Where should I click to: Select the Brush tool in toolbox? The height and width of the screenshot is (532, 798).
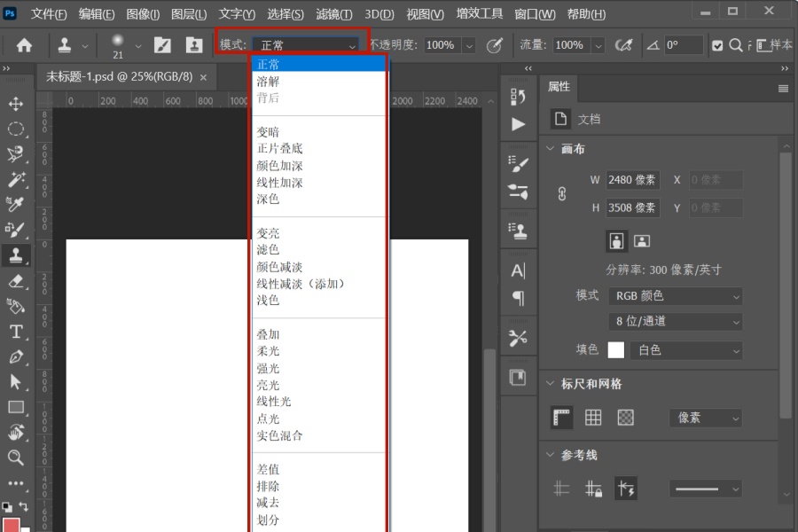click(x=16, y=230)
